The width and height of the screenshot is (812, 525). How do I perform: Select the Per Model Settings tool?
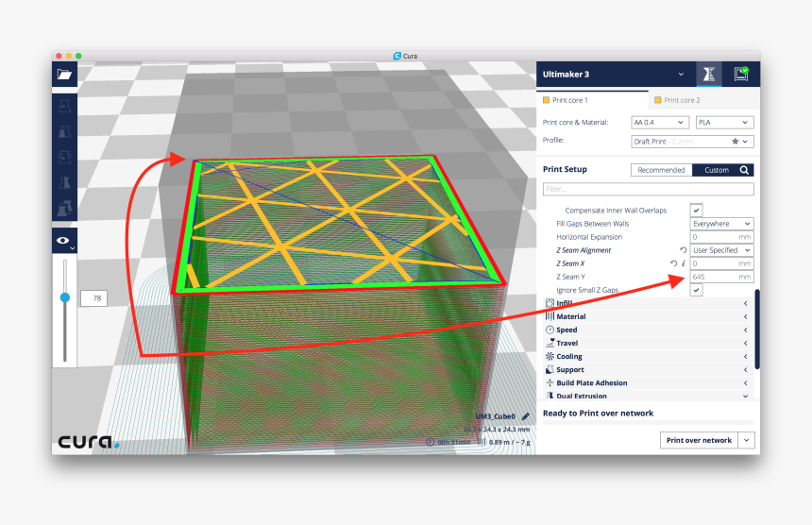point(65,208)
